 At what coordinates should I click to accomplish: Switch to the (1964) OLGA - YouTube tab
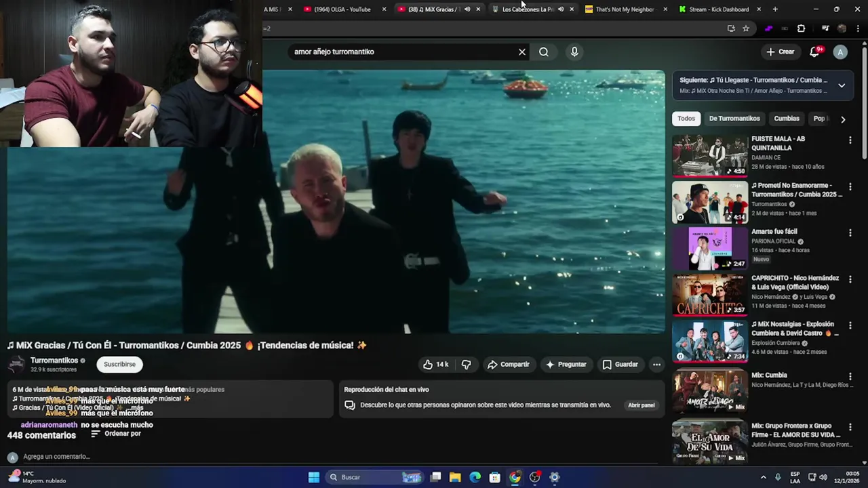tap(342, 9)
